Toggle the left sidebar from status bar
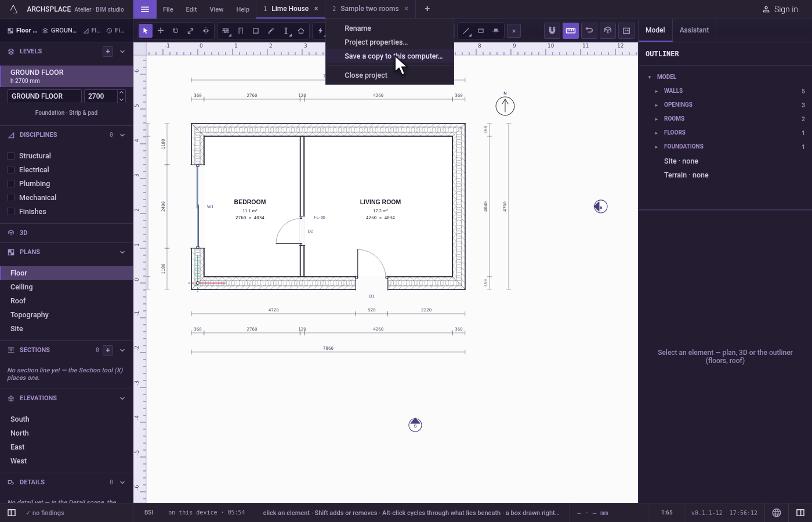Viewport: 812px width, 522px height. tap(12, 513)
